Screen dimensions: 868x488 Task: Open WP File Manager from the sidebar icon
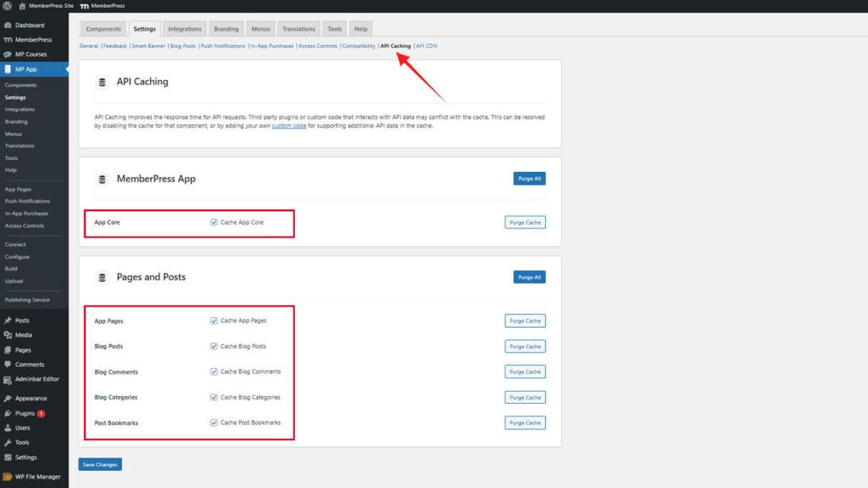click(6, 477)
